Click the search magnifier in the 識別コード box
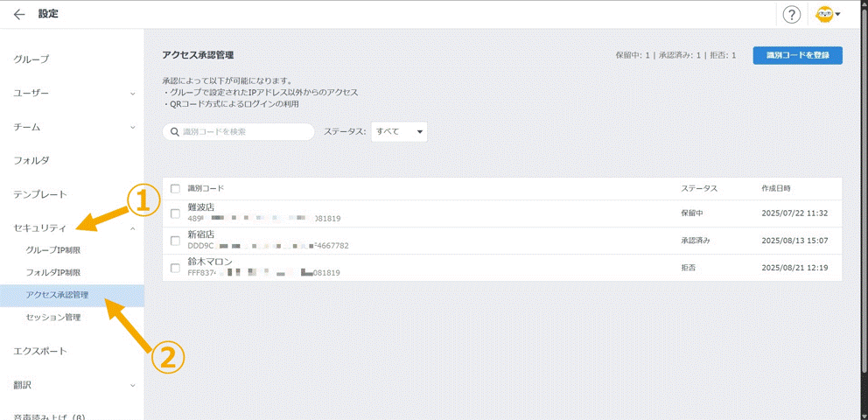The image size is (868, 420). tap(174, 132)
